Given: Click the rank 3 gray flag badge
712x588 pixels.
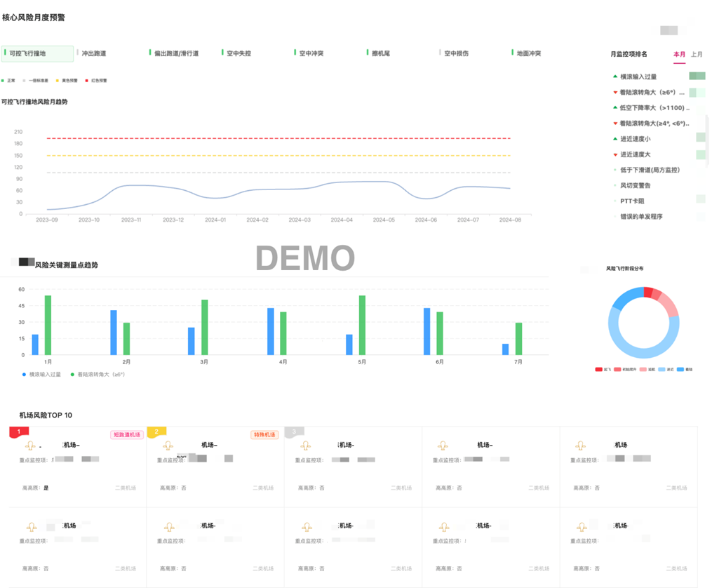Looking at the screenshot, I should tap(294, 432).
